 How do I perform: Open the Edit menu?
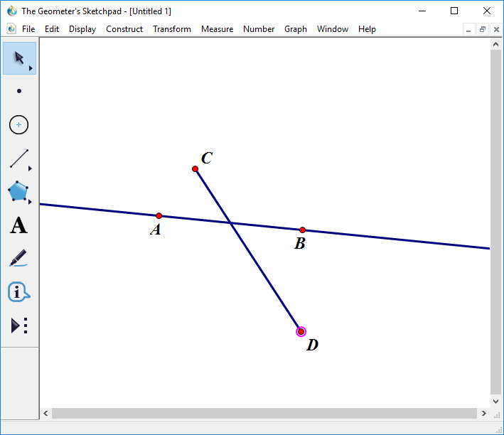pyautogui.click(x=52, y=29)
